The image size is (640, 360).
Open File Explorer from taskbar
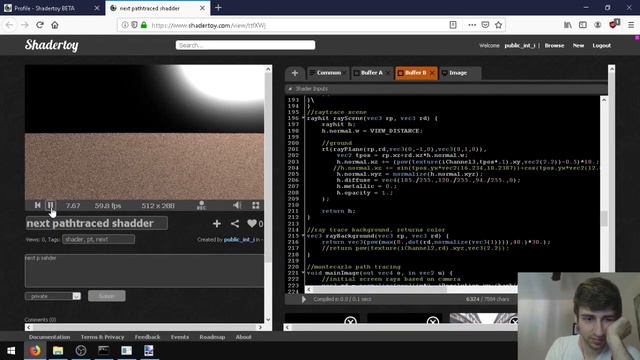point(58,351)
